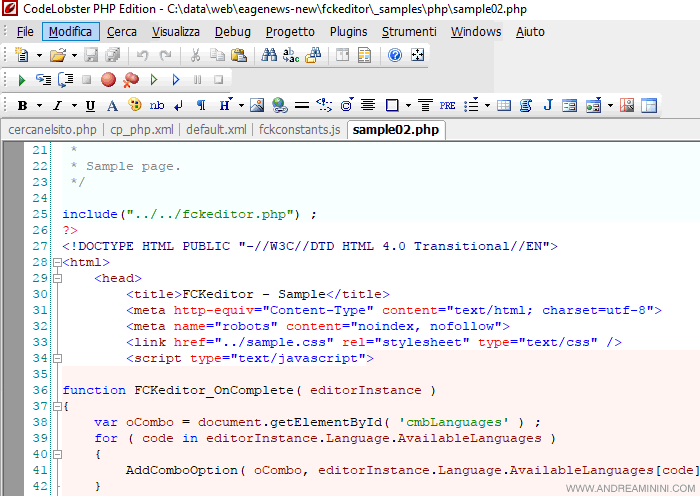This screenshot has height=496, width=700.
Task: Click the Form fields icon
Action: point(570,106)
